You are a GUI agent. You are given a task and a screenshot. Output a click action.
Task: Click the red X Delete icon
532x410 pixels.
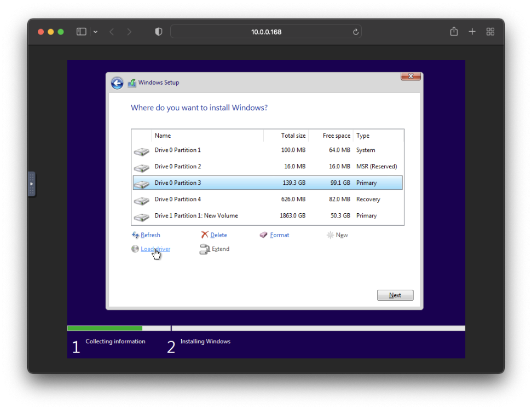205,235
